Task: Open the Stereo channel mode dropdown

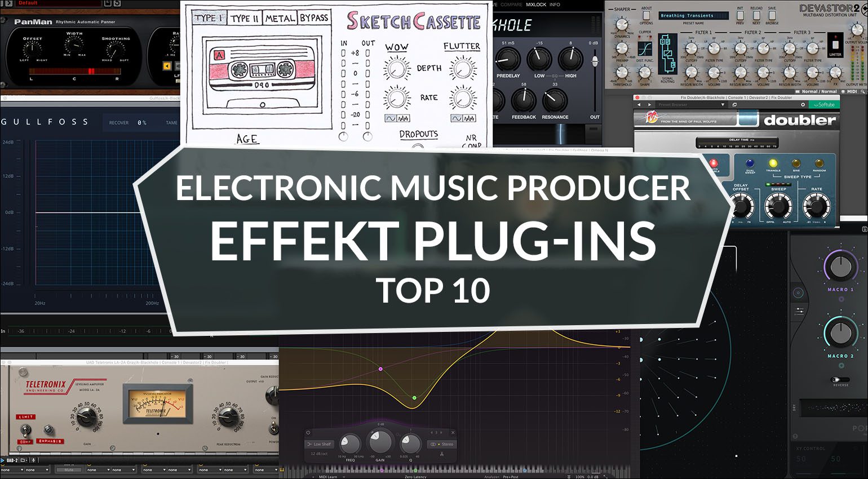Action: click(x=442, y=444)
